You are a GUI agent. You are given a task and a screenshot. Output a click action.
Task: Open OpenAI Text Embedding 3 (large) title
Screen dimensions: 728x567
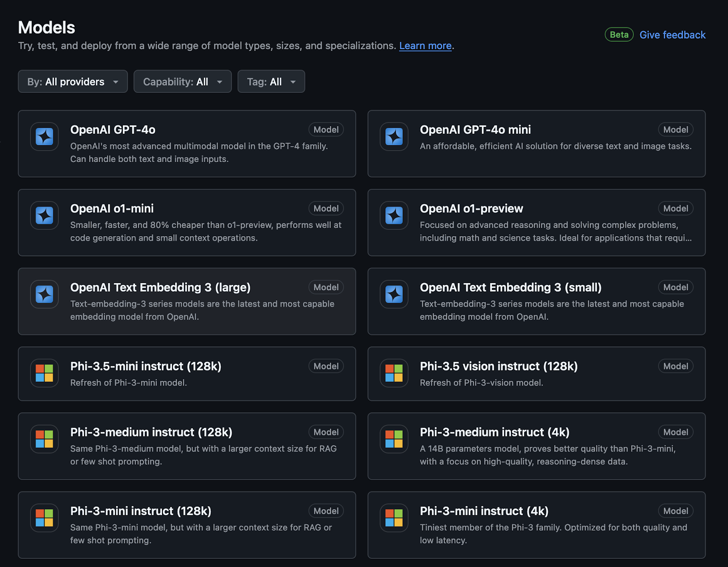161,288
